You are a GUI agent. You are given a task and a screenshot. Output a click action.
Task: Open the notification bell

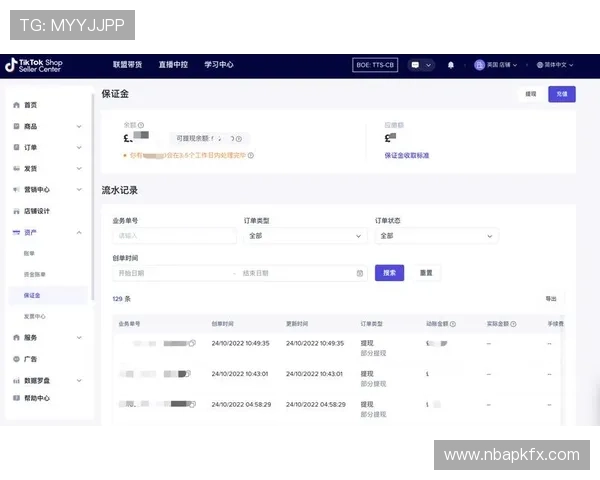[x=451, y=65]
